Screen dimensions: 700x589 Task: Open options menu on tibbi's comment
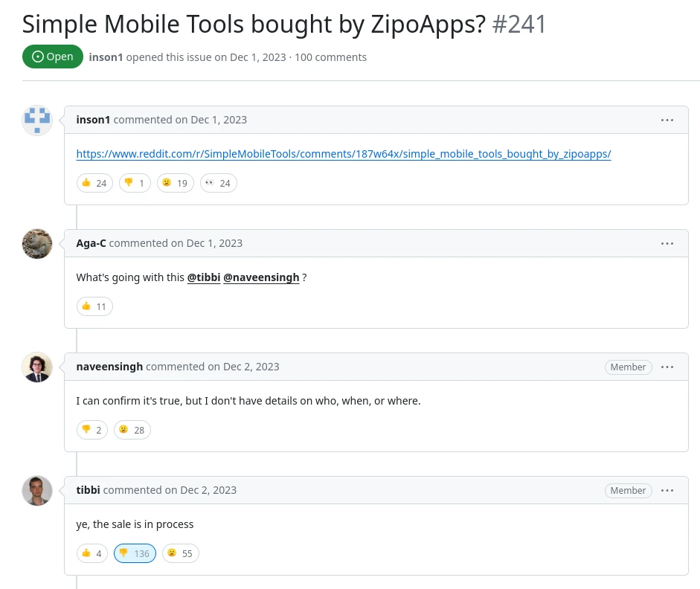667,490
